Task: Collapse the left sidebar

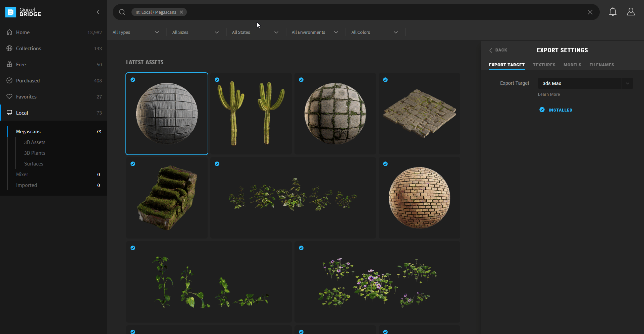Action: pyautogui.click(x=98, y=12)
